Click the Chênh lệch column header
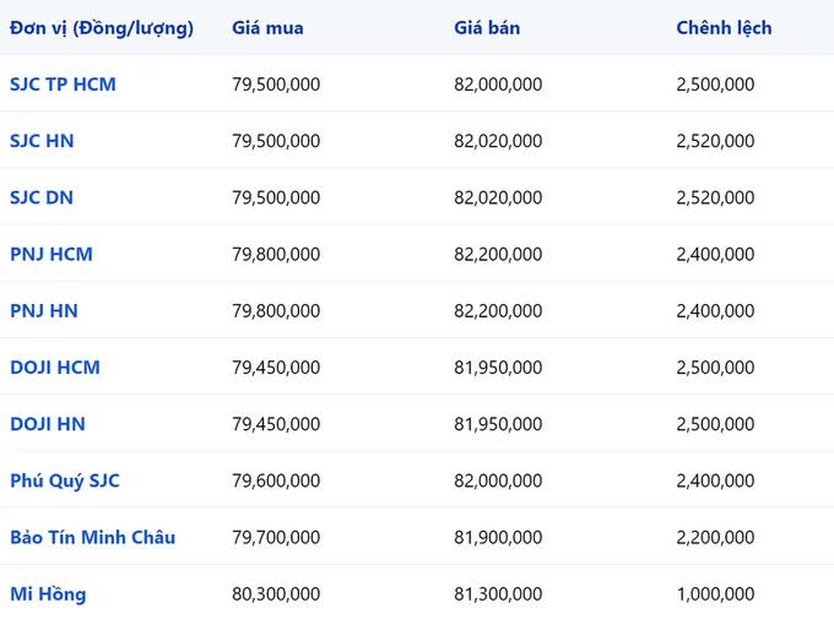 724,28
